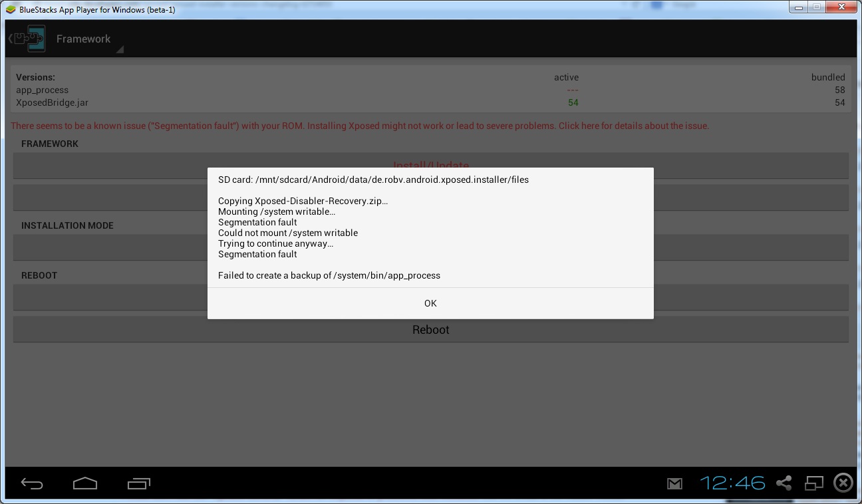Image resolution: width=862 pixels, height=504 pixels.
Task: Open the mail notification icon
Action: [675, 483]
